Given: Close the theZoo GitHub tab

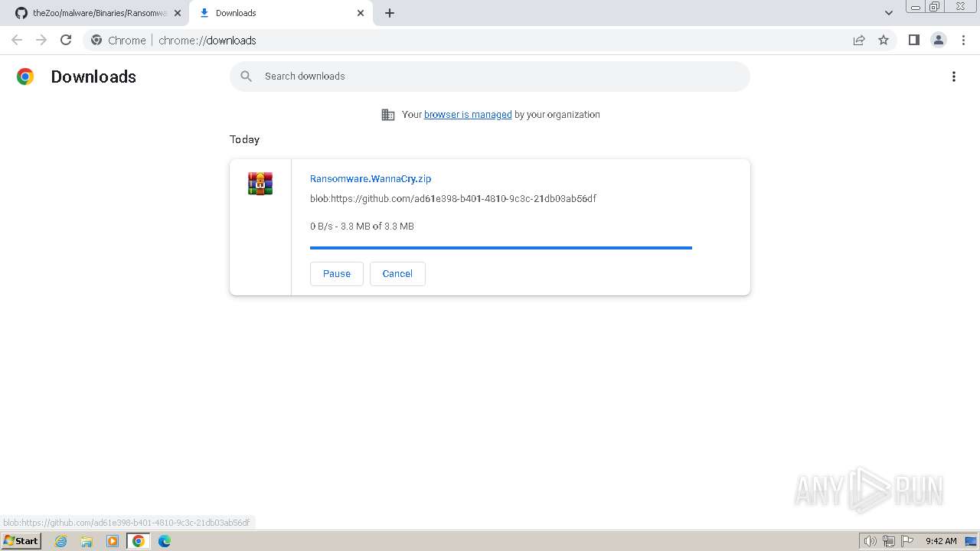Looking at the screenshot, I should pyautogui.click(x=178, y=13).
